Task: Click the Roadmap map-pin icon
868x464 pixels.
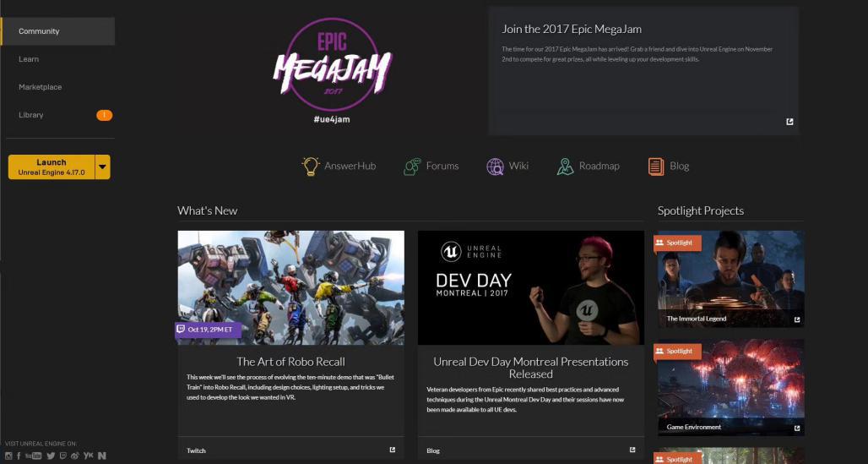Action: (x=565, y=166)
